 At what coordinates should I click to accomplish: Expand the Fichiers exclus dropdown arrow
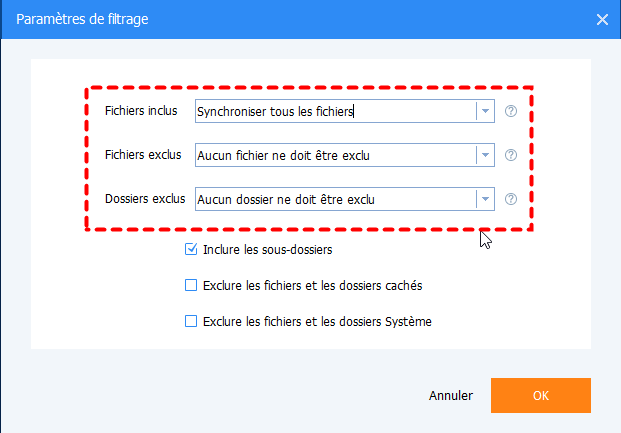pyautogui.click(x=485, y=155)
